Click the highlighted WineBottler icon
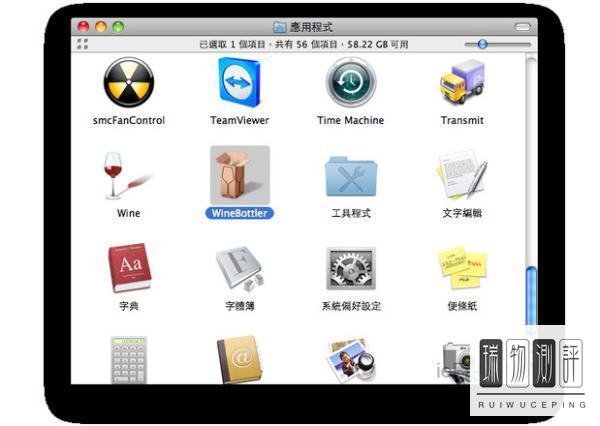Screen dimensions: 600x426 tap(239, 176)
